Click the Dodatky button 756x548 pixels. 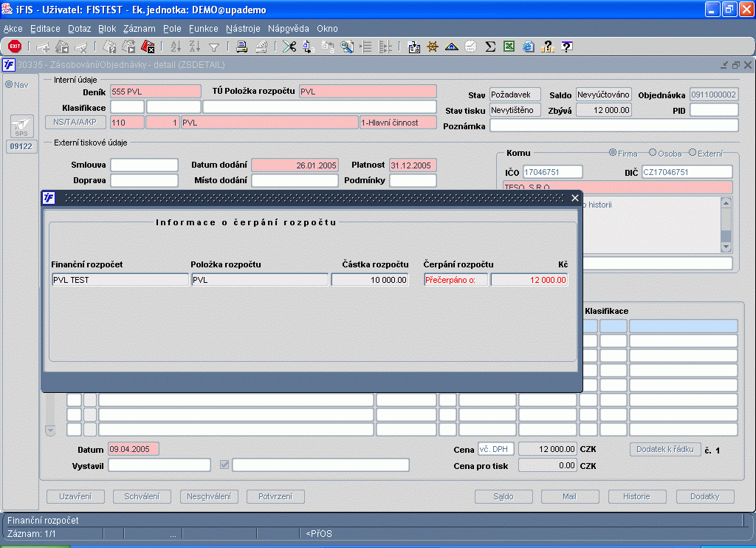pos(705,496)
